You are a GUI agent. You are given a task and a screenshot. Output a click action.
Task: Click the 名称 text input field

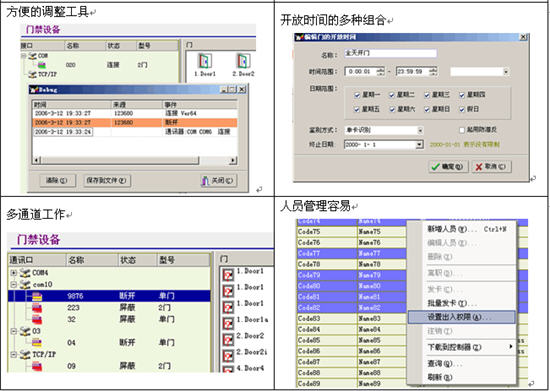[x=390, y=53]
